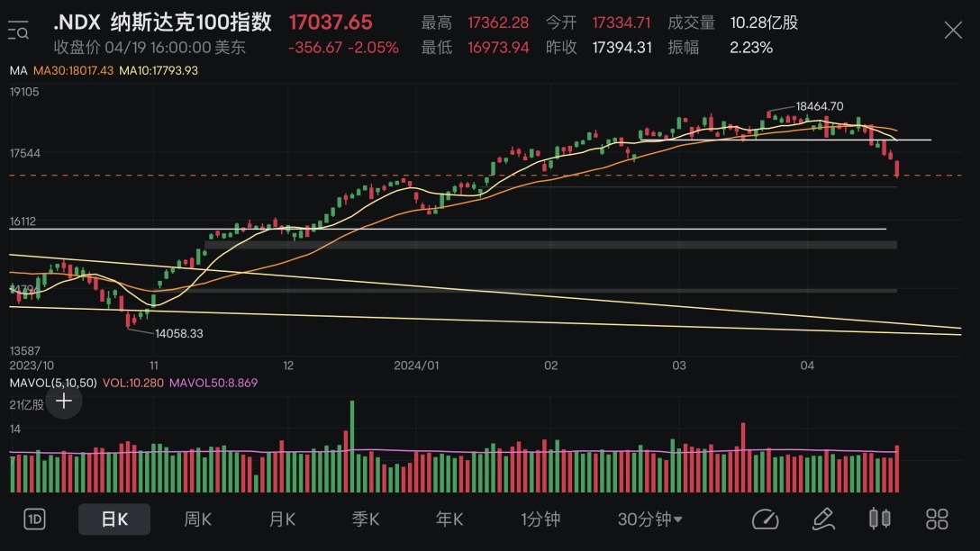Open the speedometer indicator icon
The image size is (980, 551).
point(765,519)
